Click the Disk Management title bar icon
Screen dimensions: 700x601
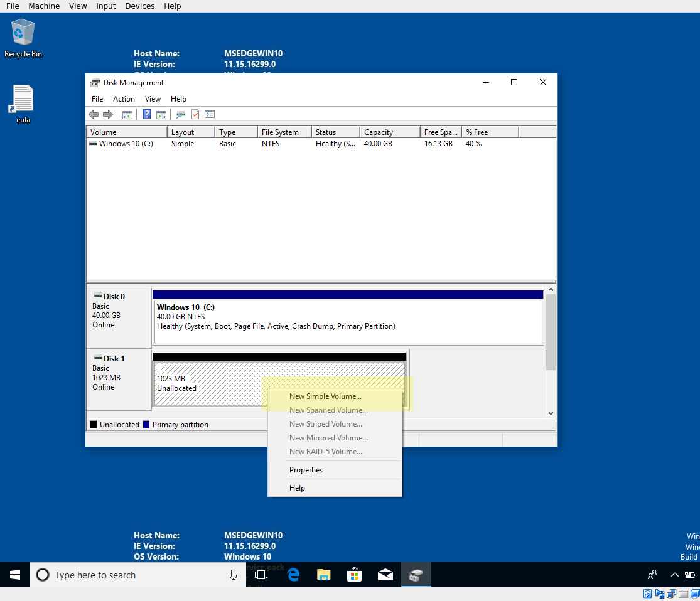pyautogui.click(x=95, y=83)
